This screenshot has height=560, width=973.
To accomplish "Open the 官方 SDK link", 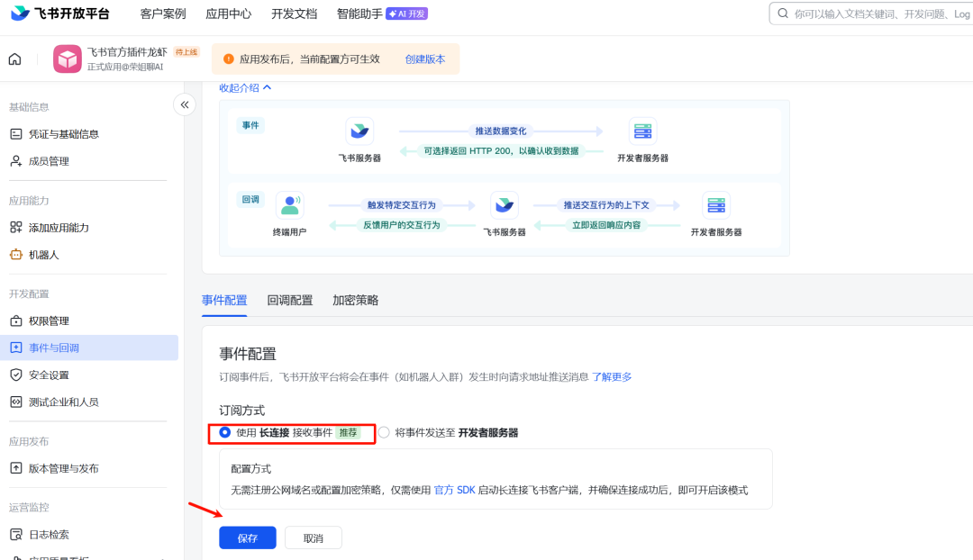I will 455,490.
